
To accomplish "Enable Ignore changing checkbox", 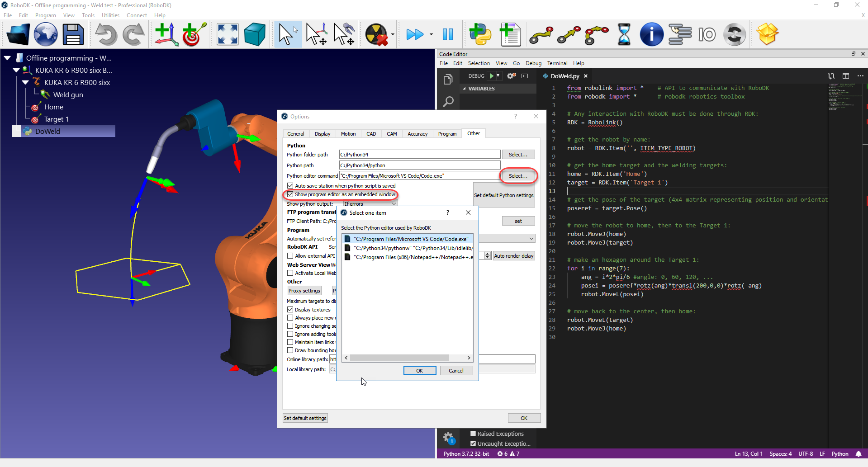I will pyautogui.click(x=290, y=326).
